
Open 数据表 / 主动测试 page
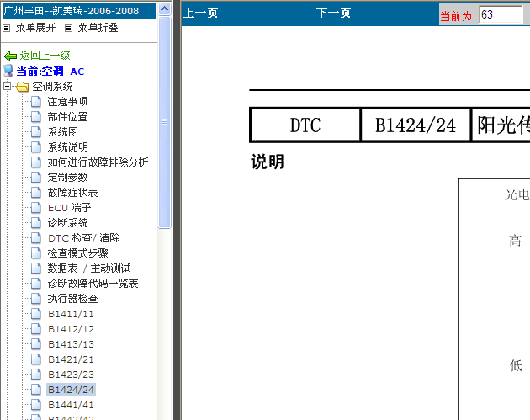point(89,268)
